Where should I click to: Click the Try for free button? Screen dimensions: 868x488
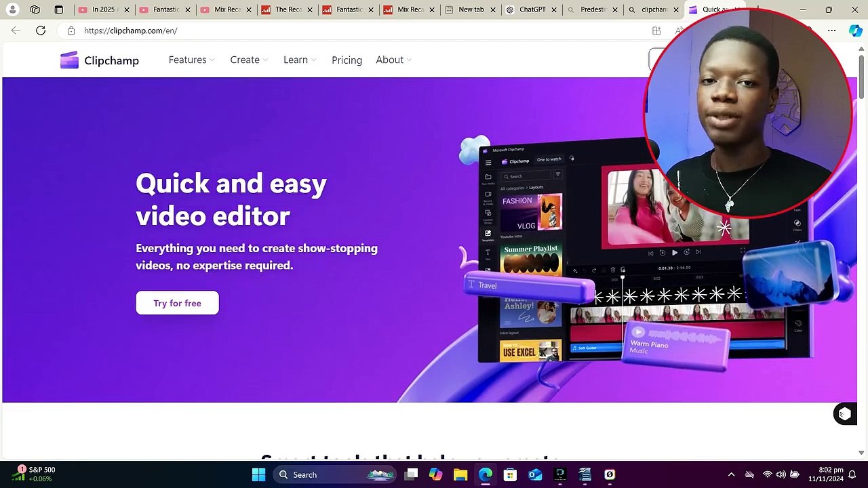pos(177,303)
